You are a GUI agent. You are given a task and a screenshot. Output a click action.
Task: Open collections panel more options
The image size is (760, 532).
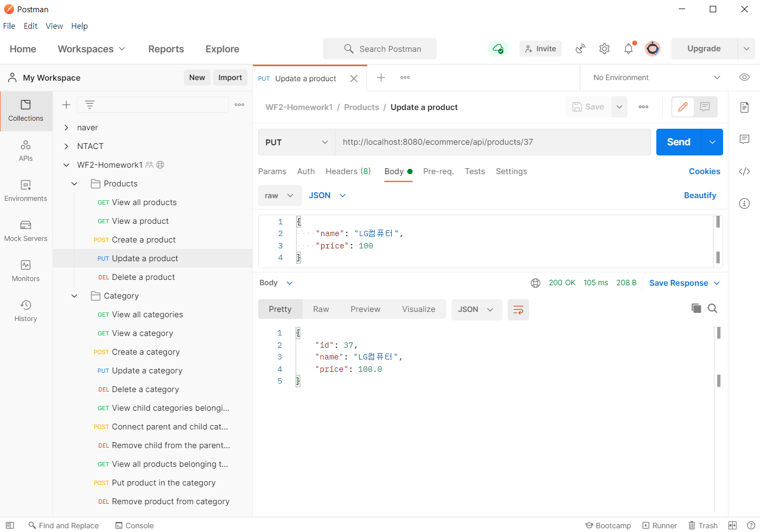239,105
